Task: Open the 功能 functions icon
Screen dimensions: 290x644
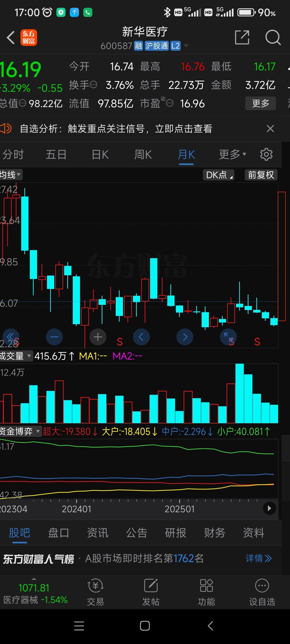Action: [206, 592]
